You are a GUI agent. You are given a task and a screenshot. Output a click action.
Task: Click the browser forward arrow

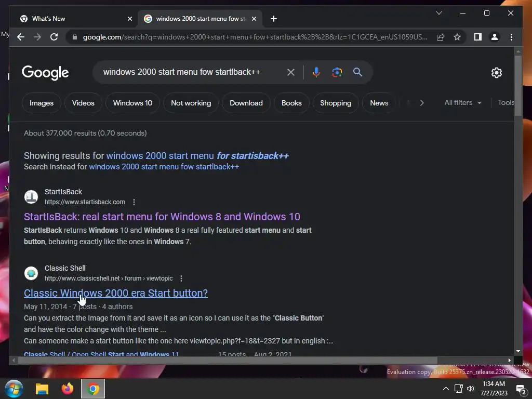point(37,37)
